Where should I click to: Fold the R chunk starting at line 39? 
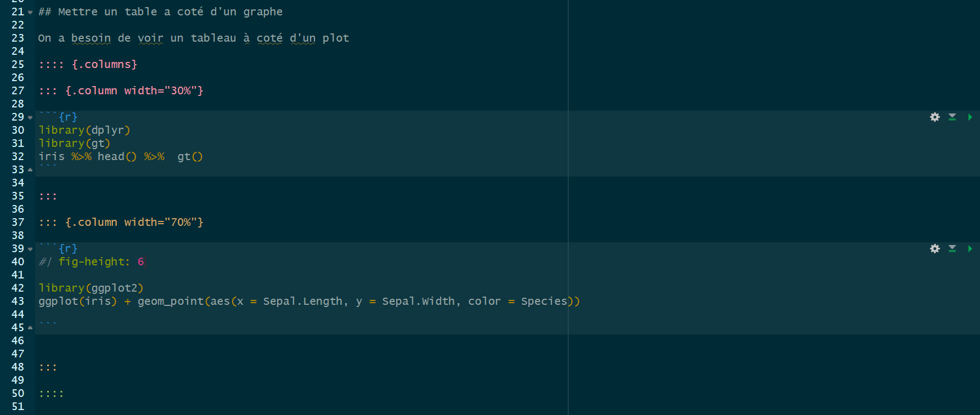[x=30, y=249]
